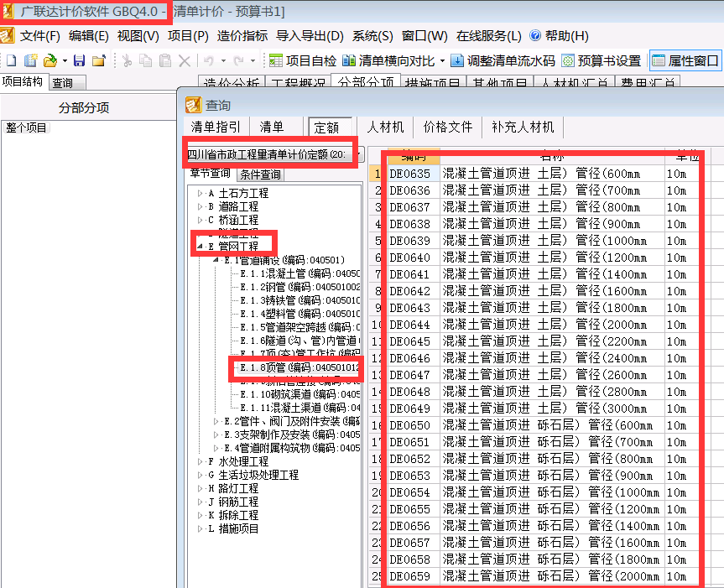Open the Undo history dropdown arrow
The width and height of the screenshot is (724, 588).
coord(223,61)
